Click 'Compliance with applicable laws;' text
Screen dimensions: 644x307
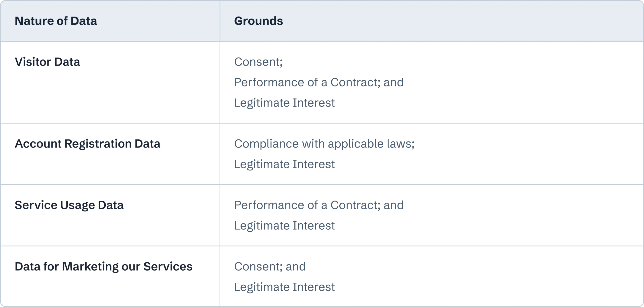(324, 144)
